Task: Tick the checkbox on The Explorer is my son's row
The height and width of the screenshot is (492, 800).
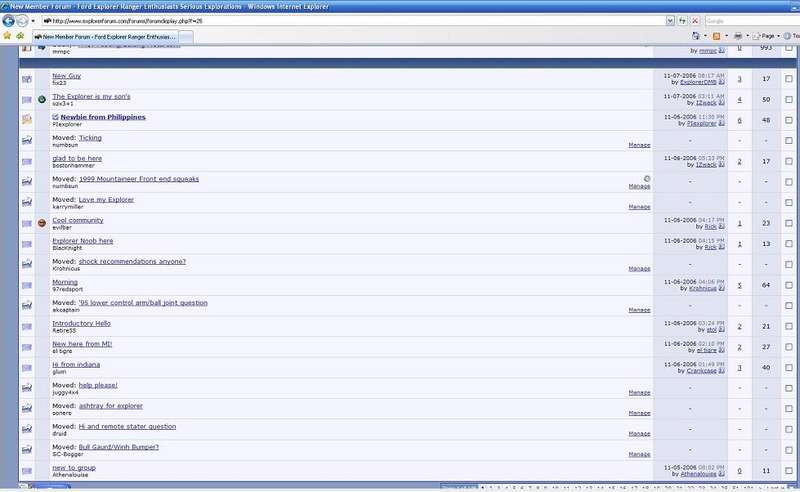Action: (789, 100)
